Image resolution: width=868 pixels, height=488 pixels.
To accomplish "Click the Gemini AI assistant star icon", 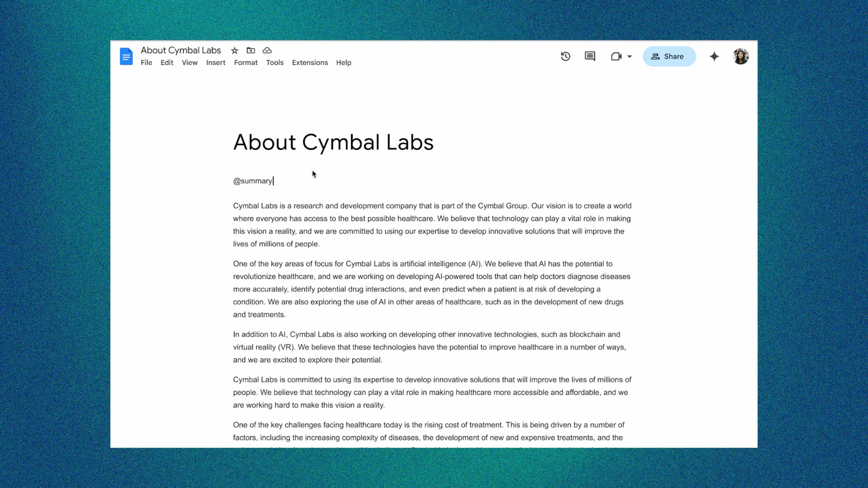I will click(x=714, y=56).
